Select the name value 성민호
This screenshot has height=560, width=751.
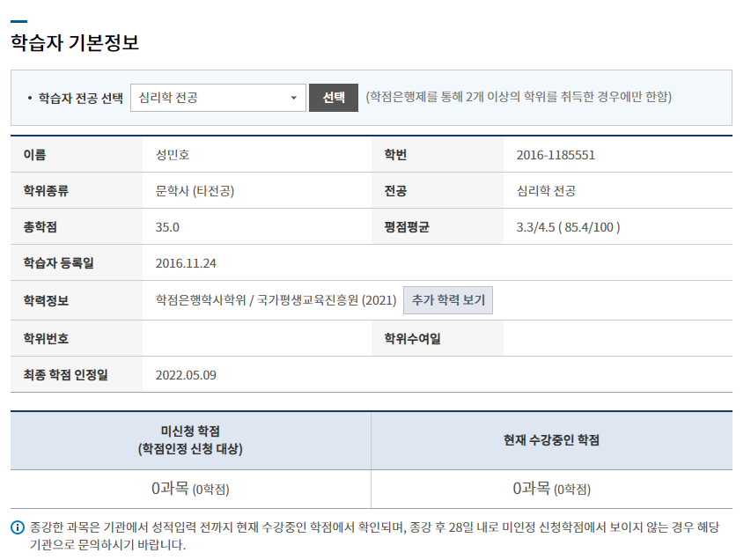point(173,155)
